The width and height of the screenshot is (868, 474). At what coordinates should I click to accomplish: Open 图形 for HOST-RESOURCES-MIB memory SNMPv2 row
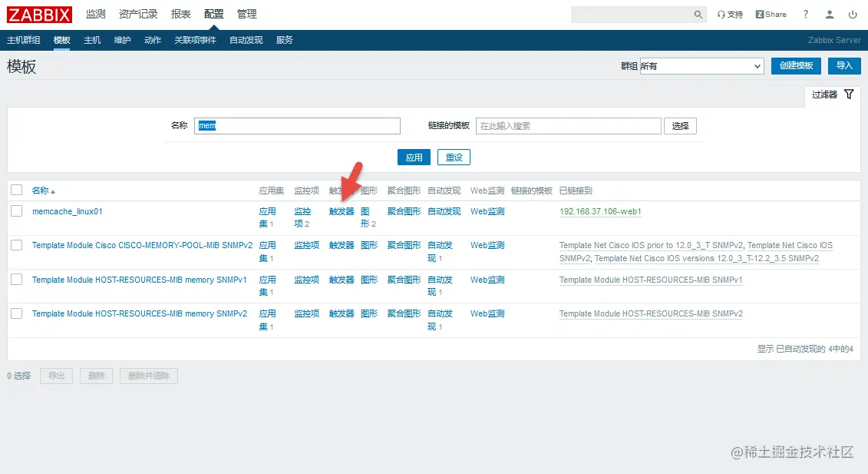pos(369,313)
